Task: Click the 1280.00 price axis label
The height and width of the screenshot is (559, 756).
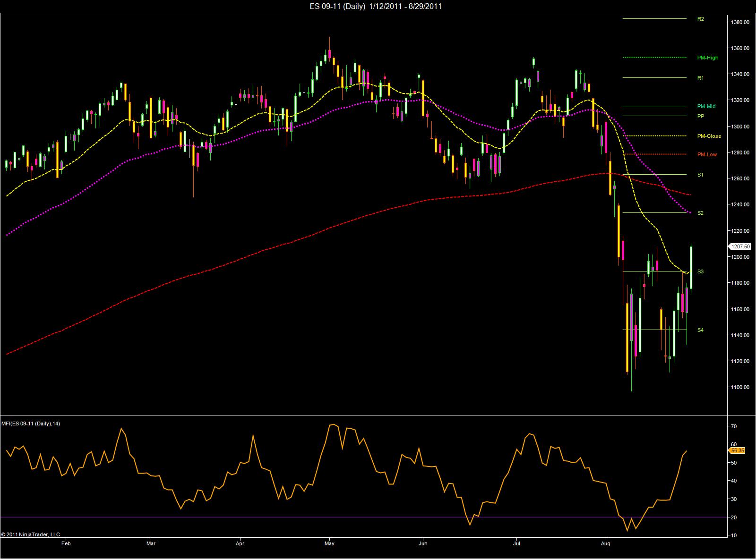Action: pos(741,152)
